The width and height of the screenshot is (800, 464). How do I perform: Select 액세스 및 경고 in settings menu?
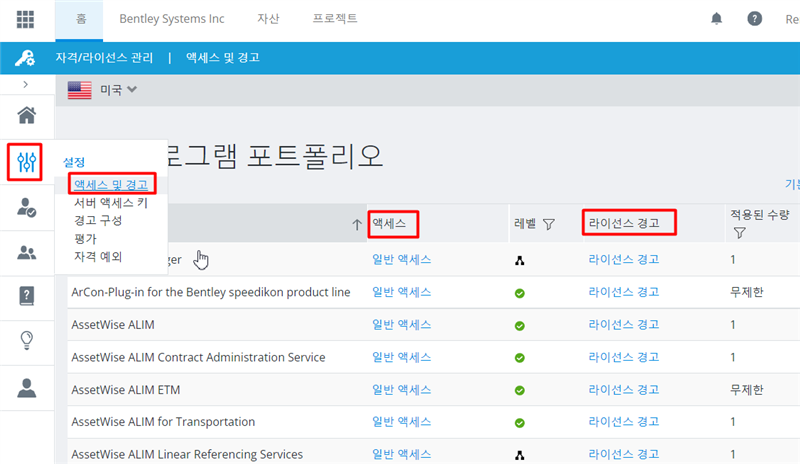coord(111,184)
